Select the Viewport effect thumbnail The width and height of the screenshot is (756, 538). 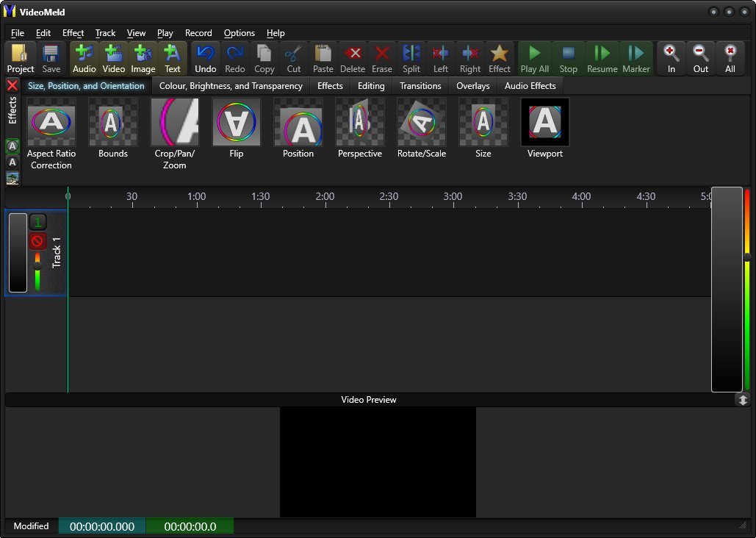(x=545, y=129)
